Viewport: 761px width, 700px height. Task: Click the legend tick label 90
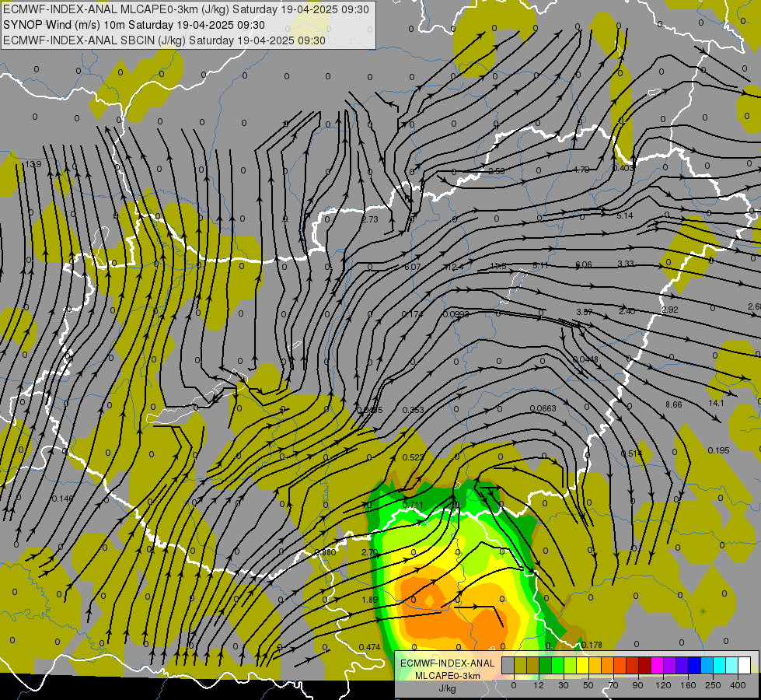pyautogui.click(x=637, y=685)
